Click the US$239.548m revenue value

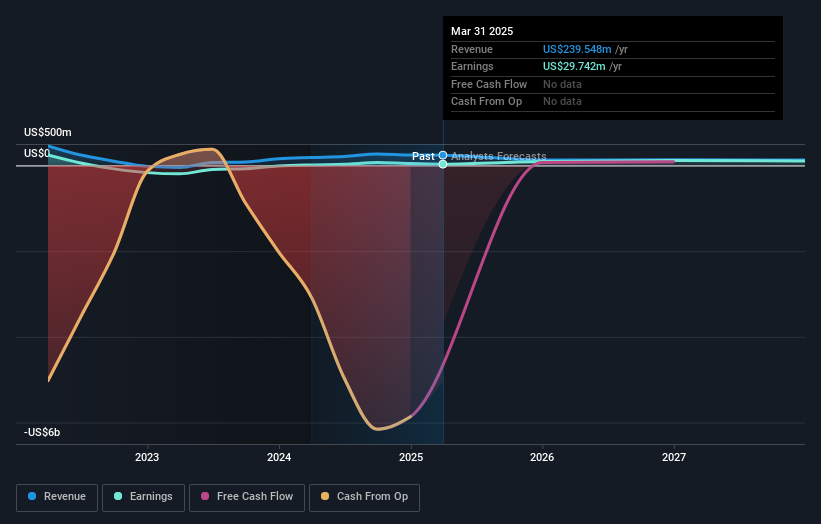pos(577,49)
